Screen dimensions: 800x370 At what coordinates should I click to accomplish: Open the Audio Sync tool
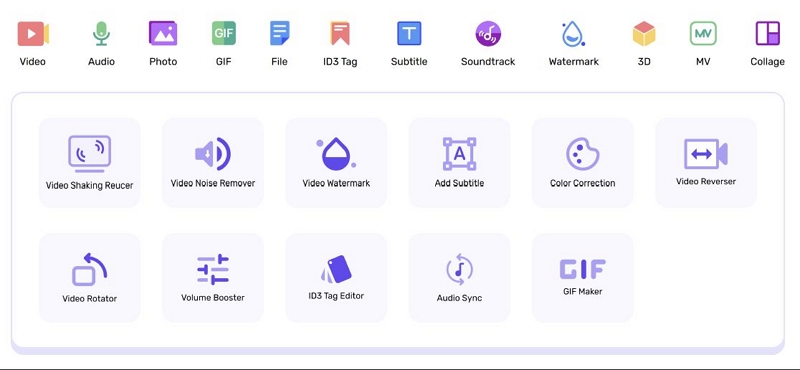coord(459,278)
